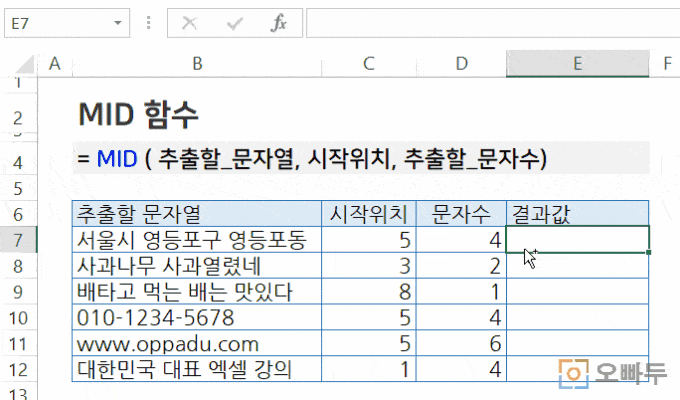
Task: Select the Name Box showing E7
Action: pos(67,23)
